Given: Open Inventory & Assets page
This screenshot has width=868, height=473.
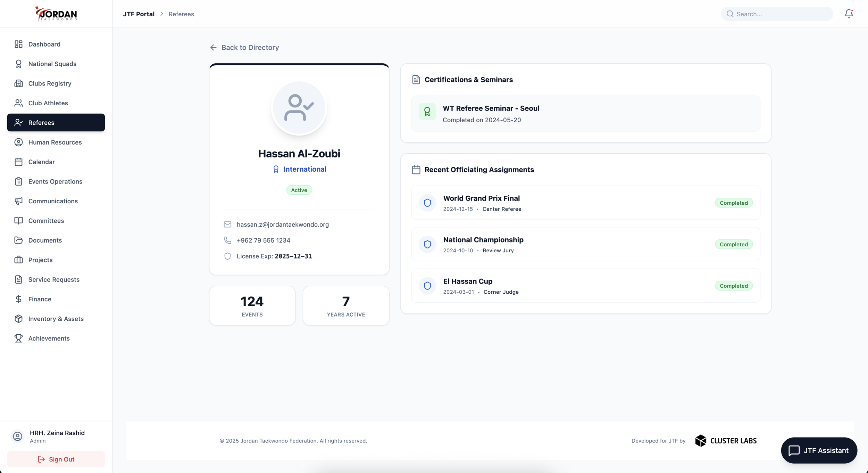Looking at the screenshot, I should 56,319.
